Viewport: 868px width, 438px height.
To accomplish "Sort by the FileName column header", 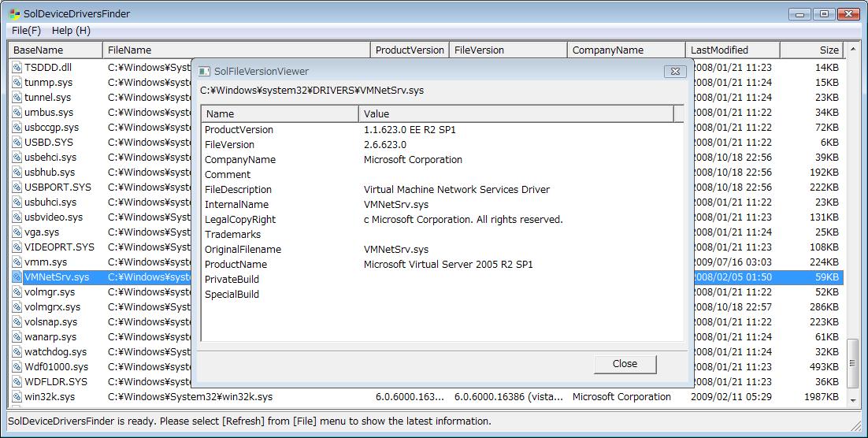I will tap(236, 50).
